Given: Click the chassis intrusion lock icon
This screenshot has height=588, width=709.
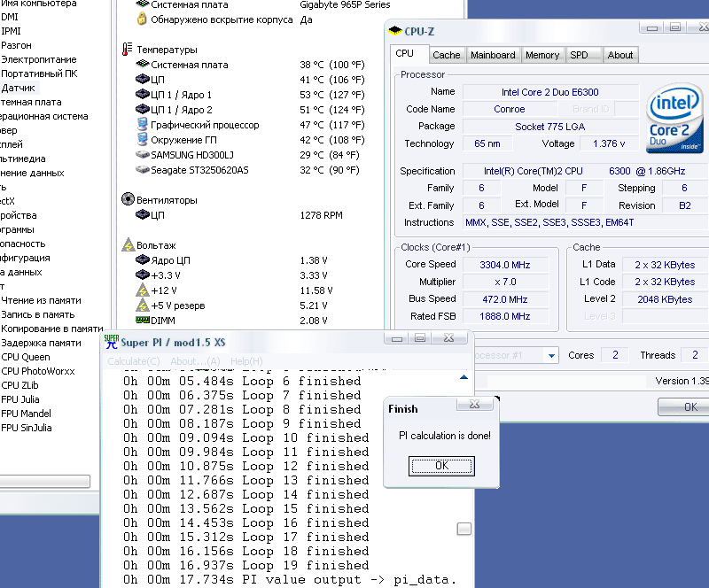Looking at the screenshot, I should click(142, 19).
